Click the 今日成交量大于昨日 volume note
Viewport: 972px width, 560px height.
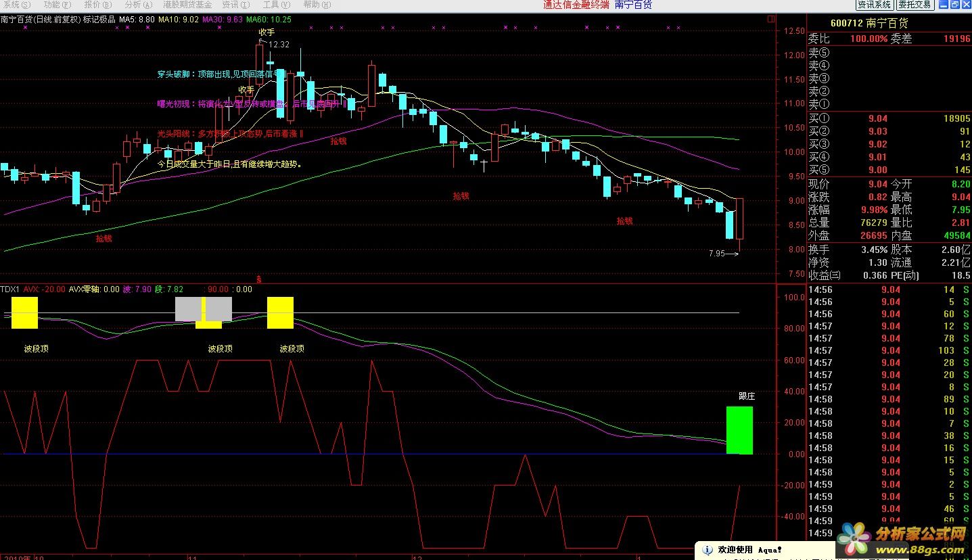(x=229, y=164)
